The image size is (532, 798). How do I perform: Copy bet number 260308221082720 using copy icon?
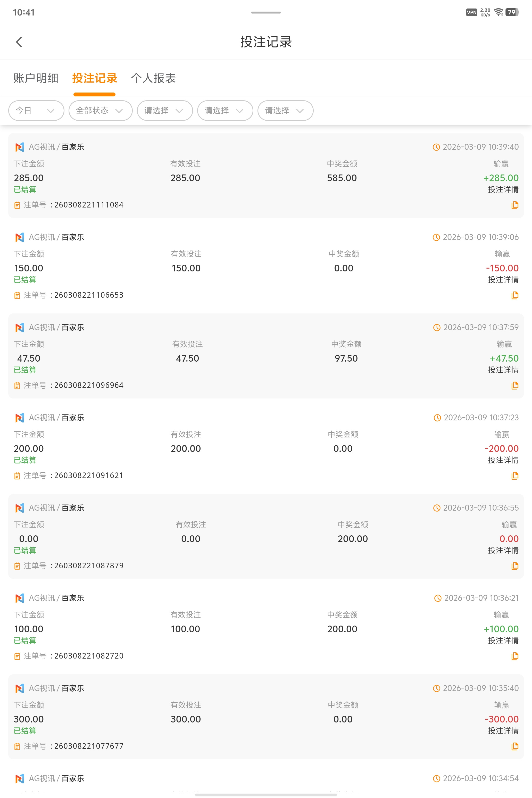[x=515, y=656]
